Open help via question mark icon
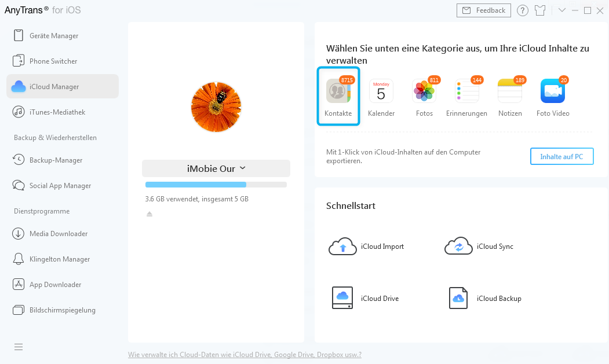Viewport: 609px width, 364px height. (523, 10)
